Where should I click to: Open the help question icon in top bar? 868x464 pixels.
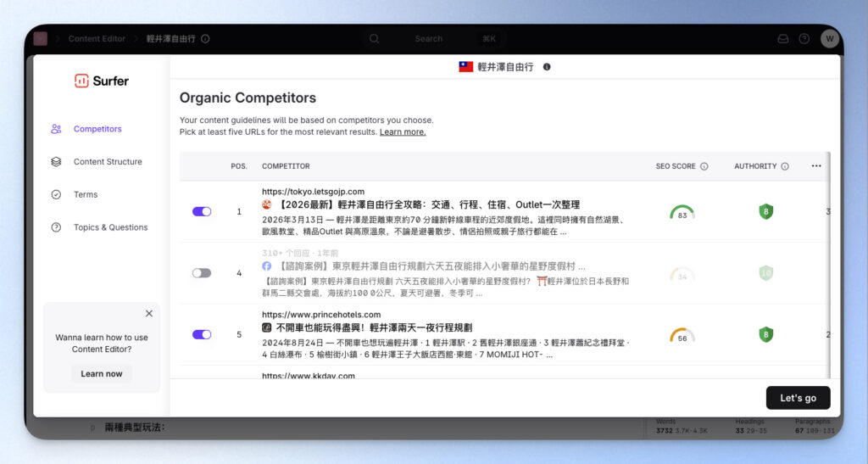[x=804, y=39]
